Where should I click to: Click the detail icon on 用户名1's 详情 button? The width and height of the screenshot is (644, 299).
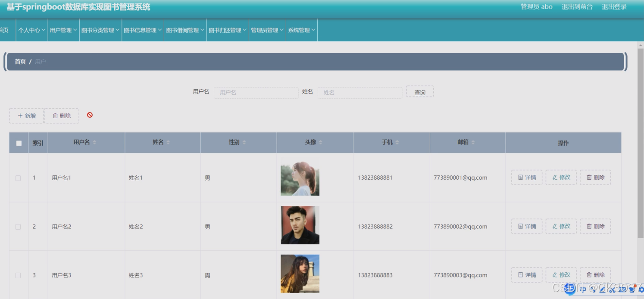[x=520, y=177]
